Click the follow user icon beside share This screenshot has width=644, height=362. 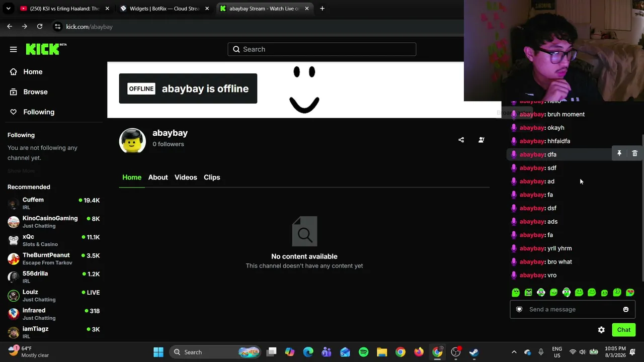click(x=481, y=140)
